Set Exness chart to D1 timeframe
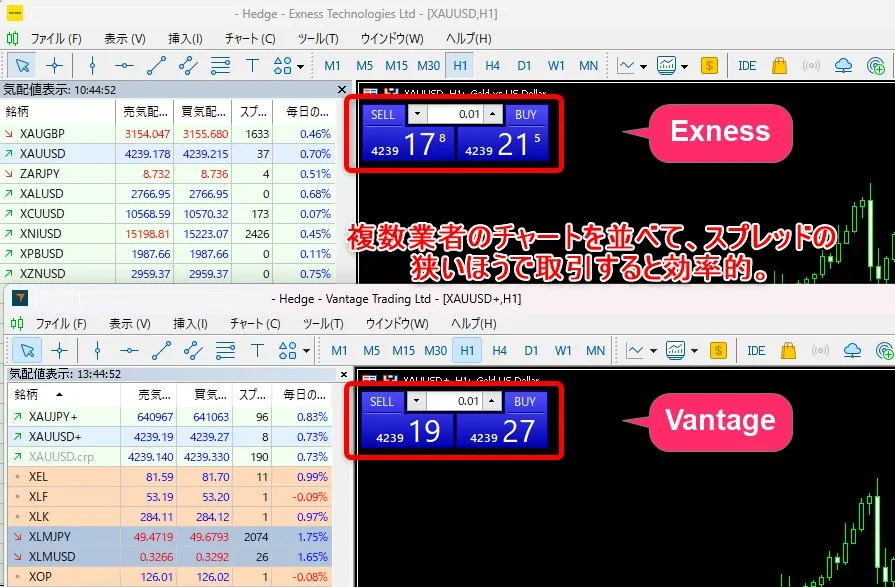 click(x=525, y=66)
